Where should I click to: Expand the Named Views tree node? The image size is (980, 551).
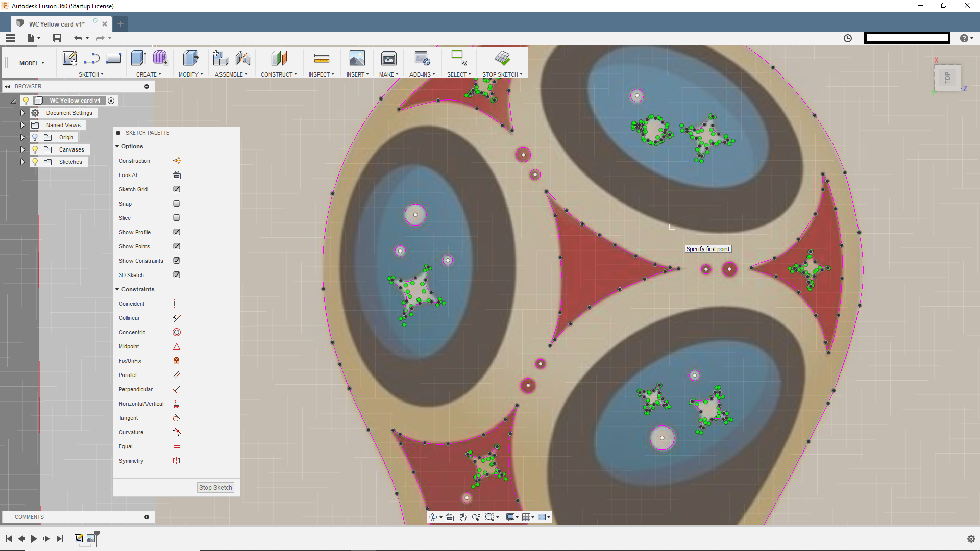click(22, 125)
